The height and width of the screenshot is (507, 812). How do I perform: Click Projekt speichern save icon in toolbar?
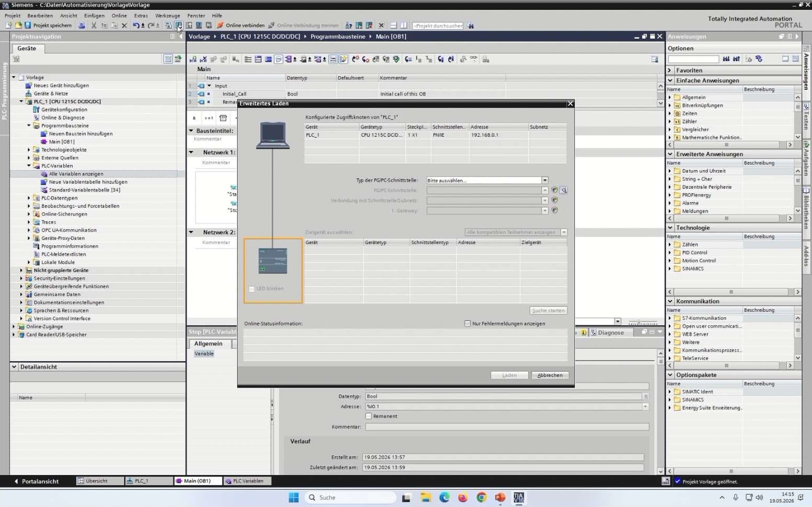(28, 25)
